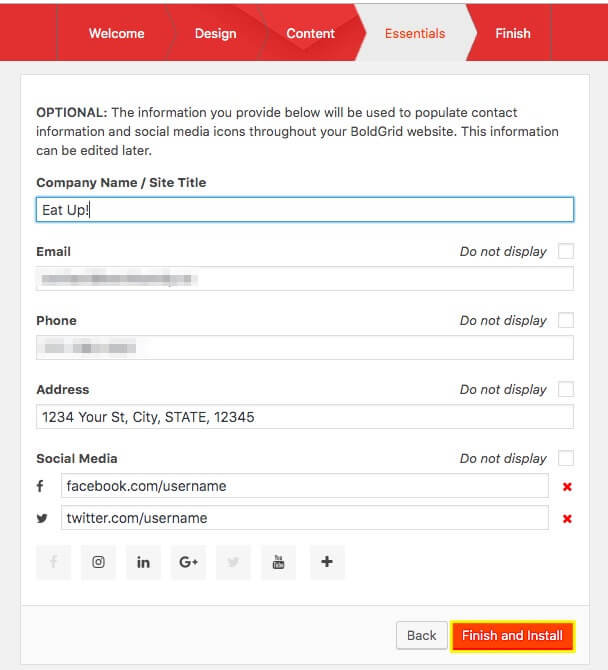
Task: Remove the Facebook social link with red X
Action: pyautogui.click(x=567, y=486)
